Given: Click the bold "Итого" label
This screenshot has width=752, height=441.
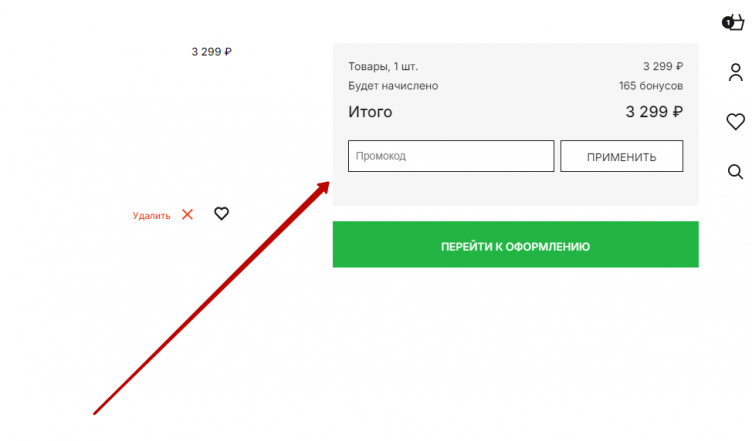Looking at the screenshot, I should (370, 112).
